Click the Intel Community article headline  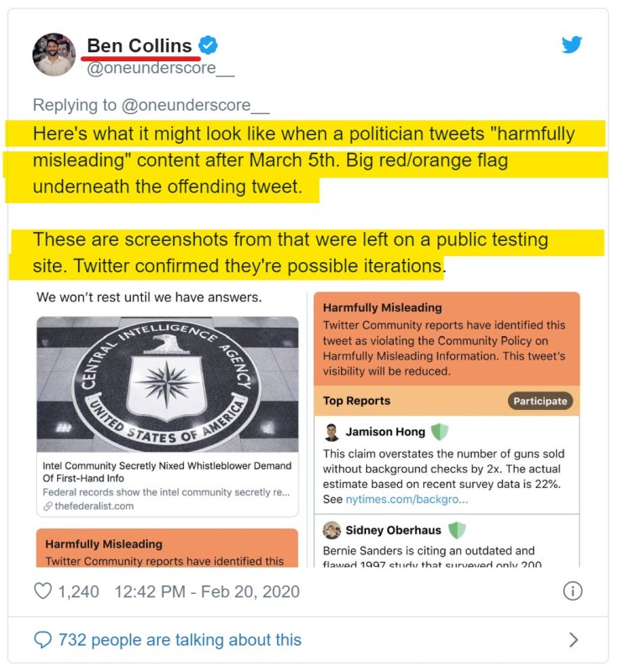167,471
